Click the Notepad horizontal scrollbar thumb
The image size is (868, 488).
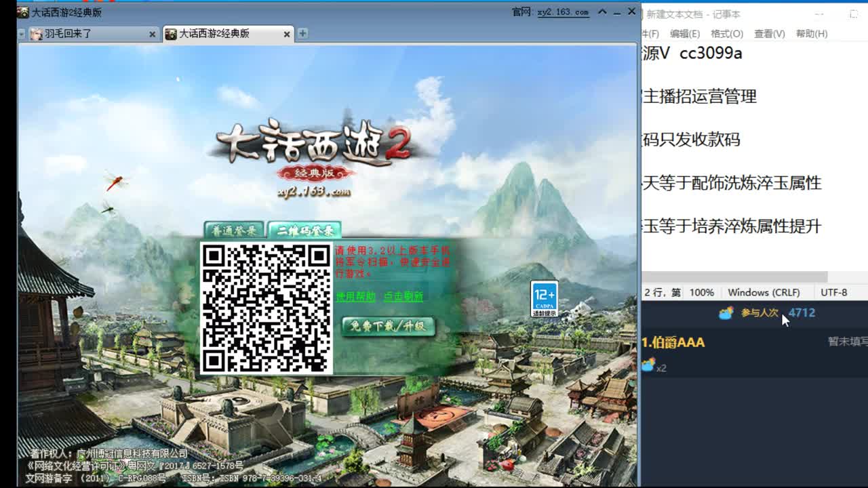[734, 277]
